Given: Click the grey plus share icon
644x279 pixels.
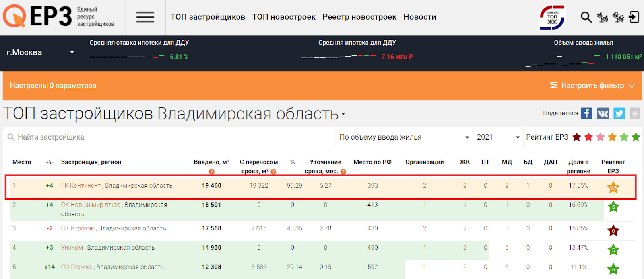Looking at the screenshot, I should coord(635,113).
